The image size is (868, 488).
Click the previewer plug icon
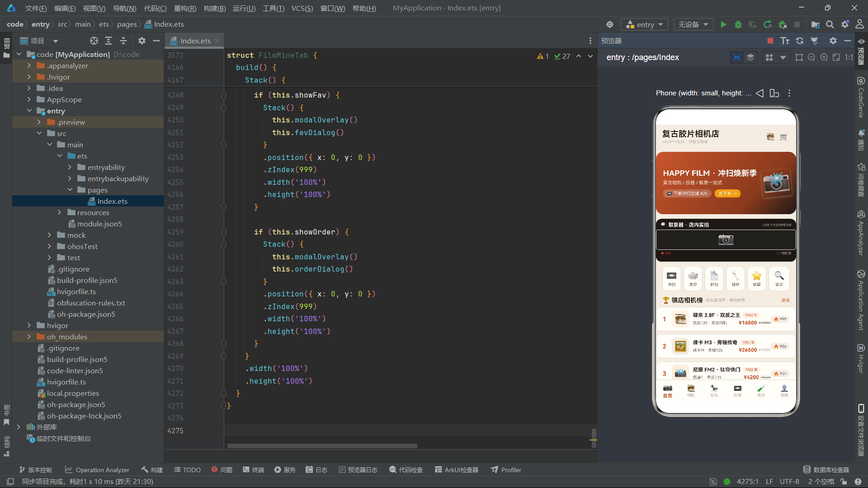point(815,41)
